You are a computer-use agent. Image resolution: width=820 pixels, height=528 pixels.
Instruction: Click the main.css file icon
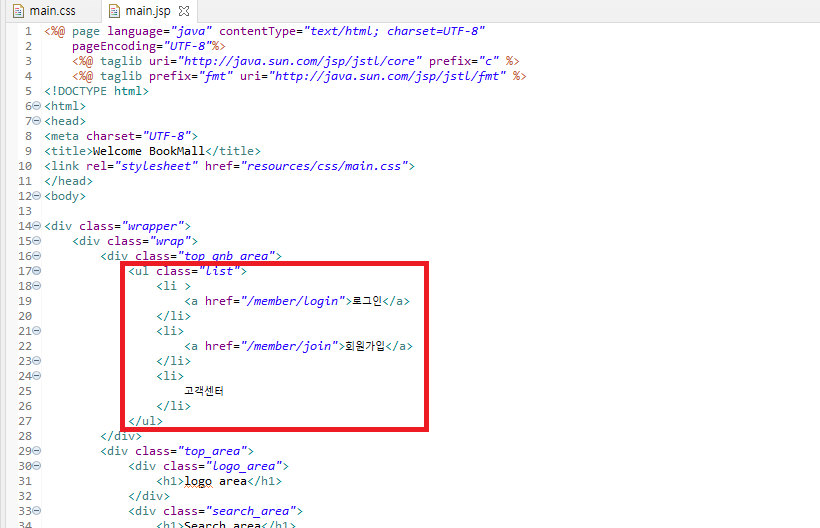tap(18, 10)
